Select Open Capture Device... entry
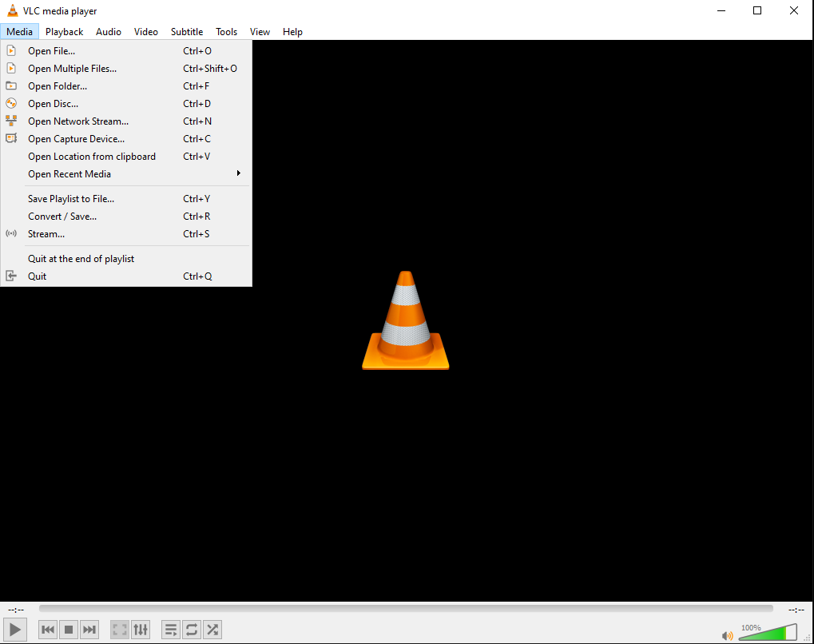This screenshot has height=644, width=814. pos(126,139)
